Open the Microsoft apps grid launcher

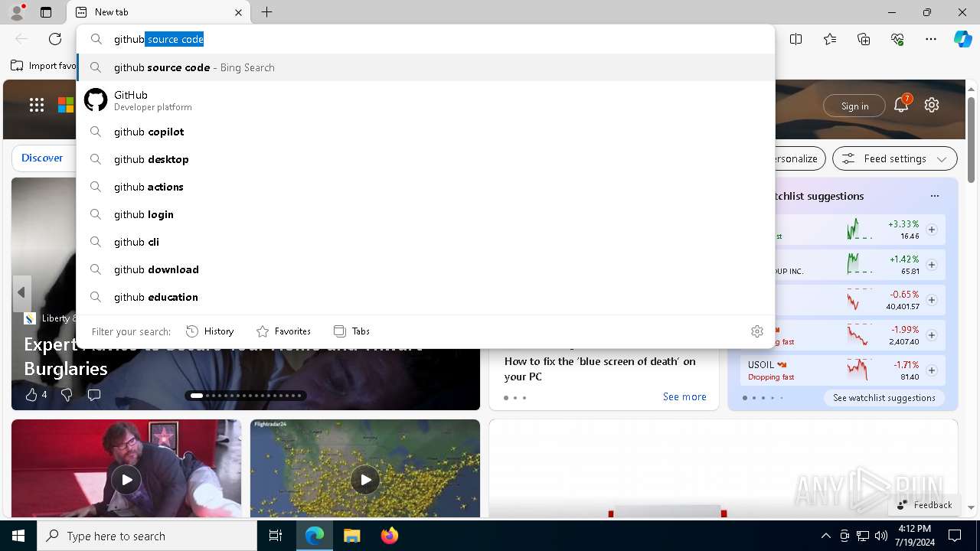click(37, 106)
